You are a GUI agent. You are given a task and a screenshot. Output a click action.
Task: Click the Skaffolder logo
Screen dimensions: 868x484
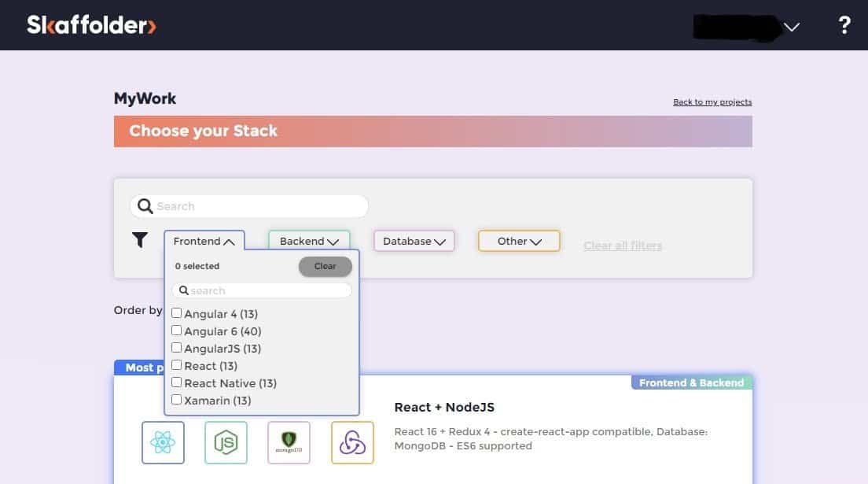click(91, 25)
